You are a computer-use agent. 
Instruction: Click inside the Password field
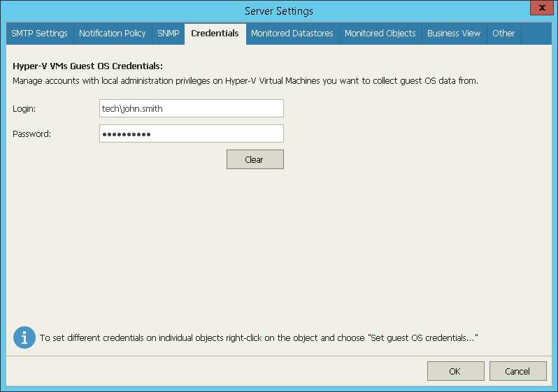click(x=192, y=133)
